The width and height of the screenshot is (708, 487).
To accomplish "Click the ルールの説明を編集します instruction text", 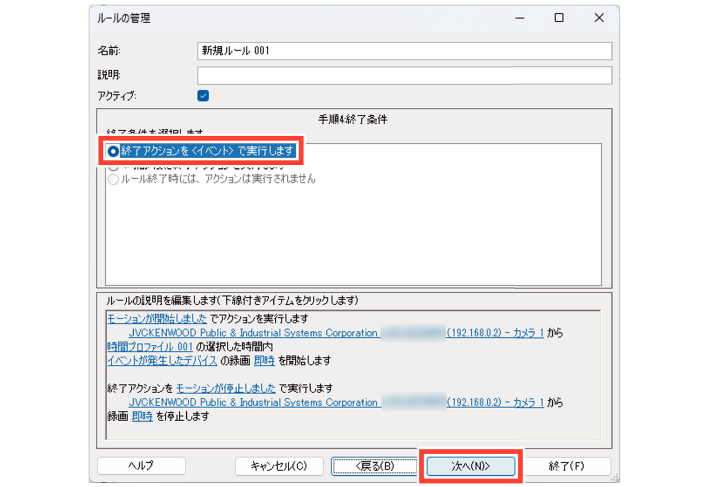I will (x=232, y=301).
